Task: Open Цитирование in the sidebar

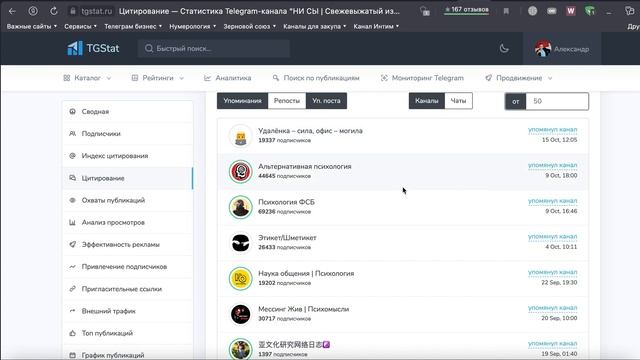Action: point(127,178)
